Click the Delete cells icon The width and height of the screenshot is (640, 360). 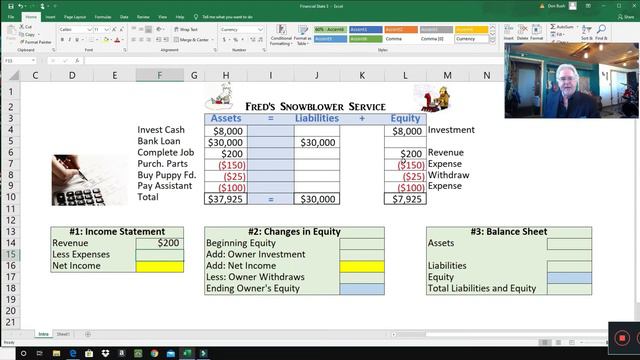[522, 29]
